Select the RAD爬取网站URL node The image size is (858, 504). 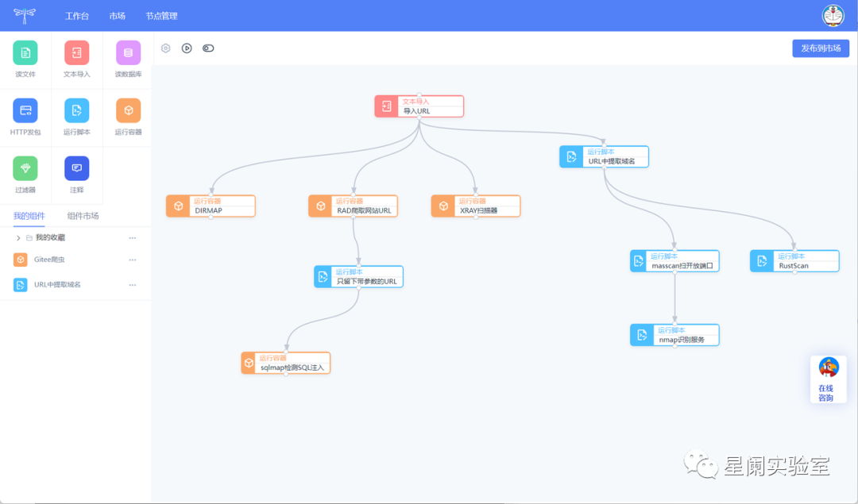coord(353,206)
